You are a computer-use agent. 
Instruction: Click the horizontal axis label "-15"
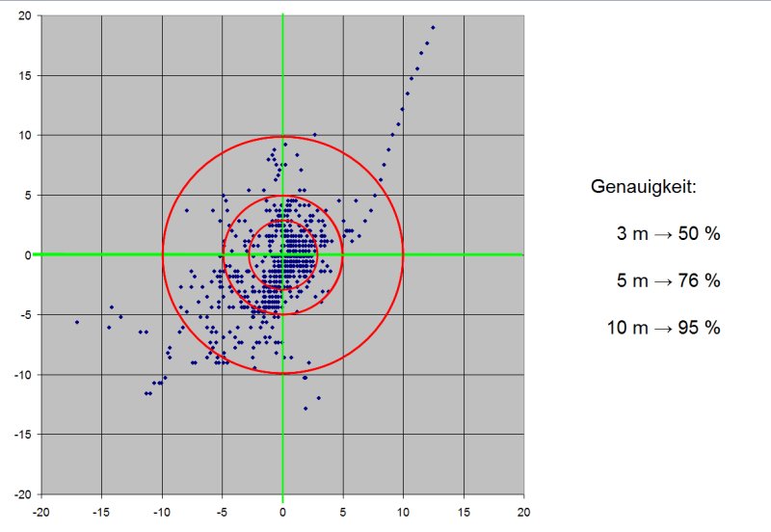tap(101, 513)
